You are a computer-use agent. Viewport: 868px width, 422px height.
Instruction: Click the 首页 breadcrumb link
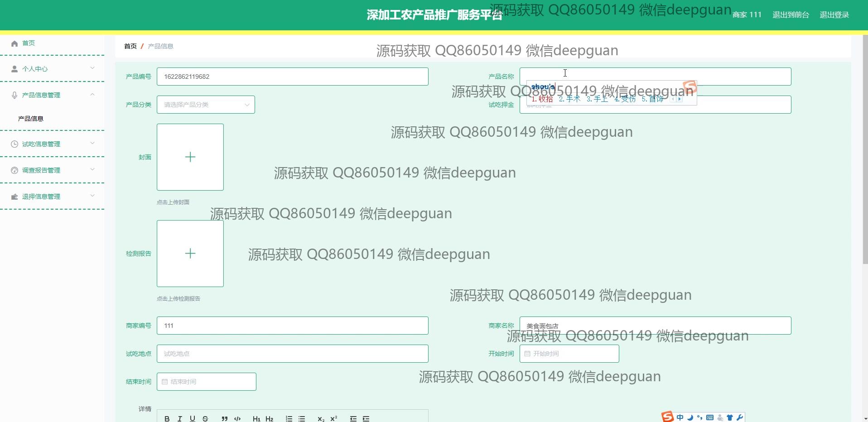coord(130,46)
